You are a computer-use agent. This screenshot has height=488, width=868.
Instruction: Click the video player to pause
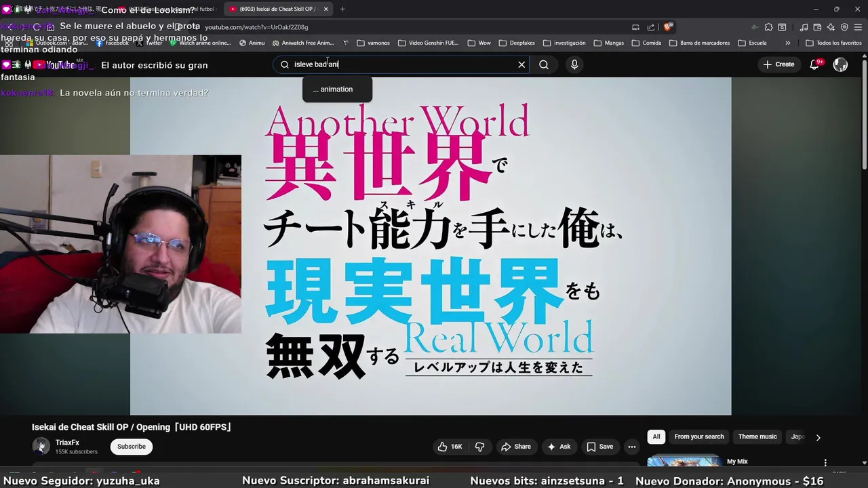tap(431, 245)
